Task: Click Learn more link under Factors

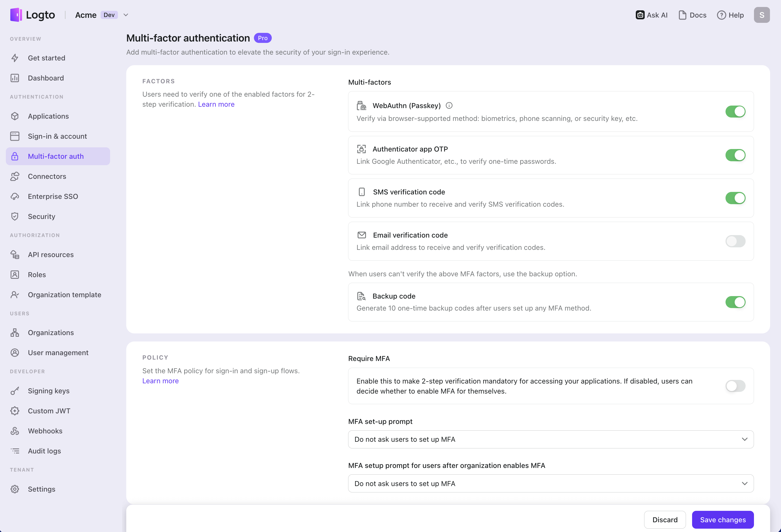Action: click(x=216, y=104)
